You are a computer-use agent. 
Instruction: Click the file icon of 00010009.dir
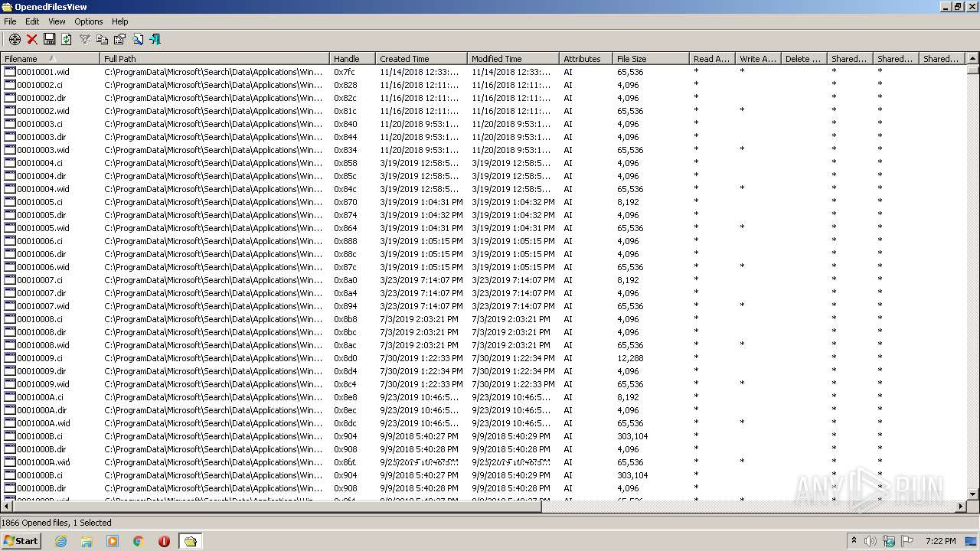pyautogui.click(x=10, y=371)
